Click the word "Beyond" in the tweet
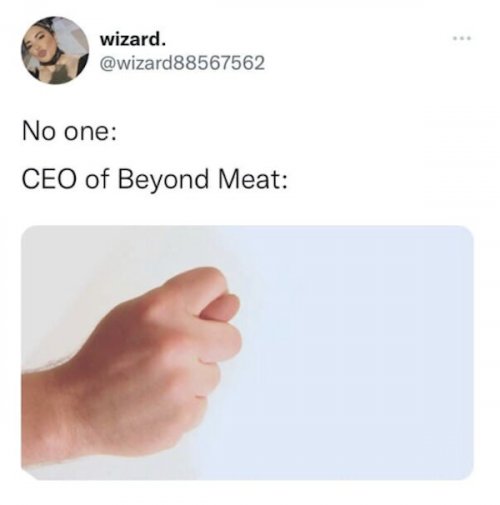This screenshot has height=505, width=500. (x=163, y=180)
